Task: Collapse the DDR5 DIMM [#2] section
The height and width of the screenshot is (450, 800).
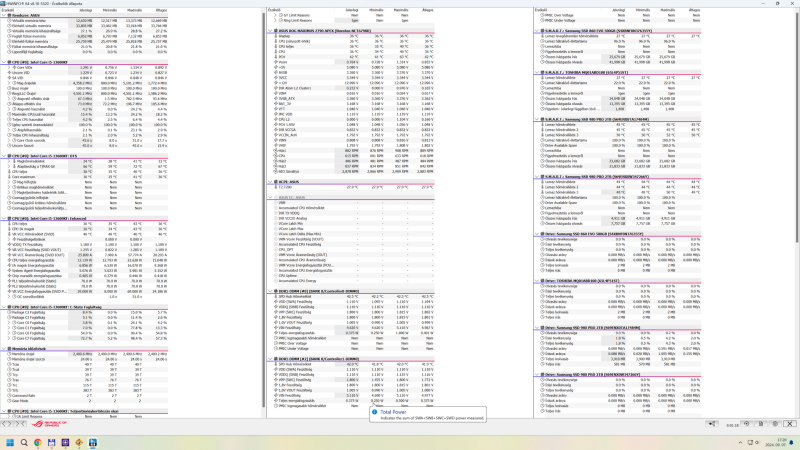Action: tap(270, 359)
